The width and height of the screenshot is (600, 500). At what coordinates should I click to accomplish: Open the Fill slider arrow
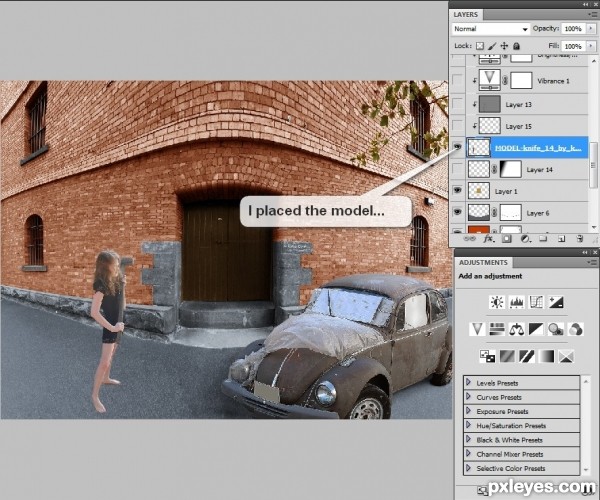(x=591, y=46)
